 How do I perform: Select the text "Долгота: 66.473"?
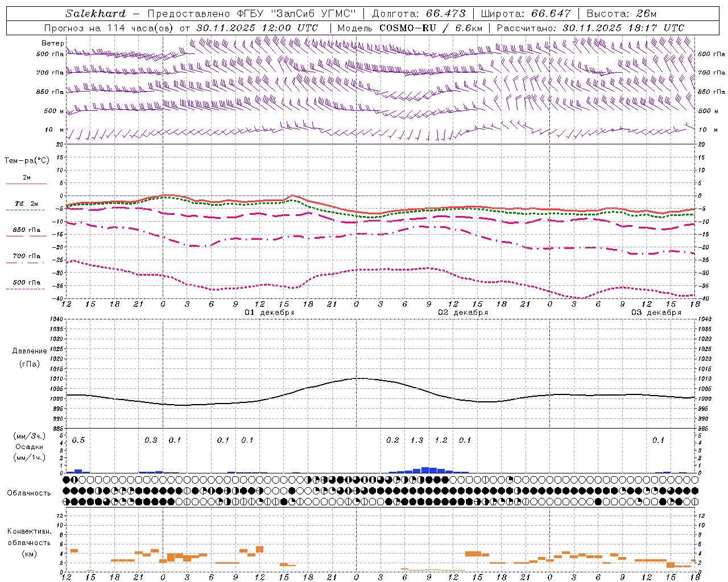419,14
